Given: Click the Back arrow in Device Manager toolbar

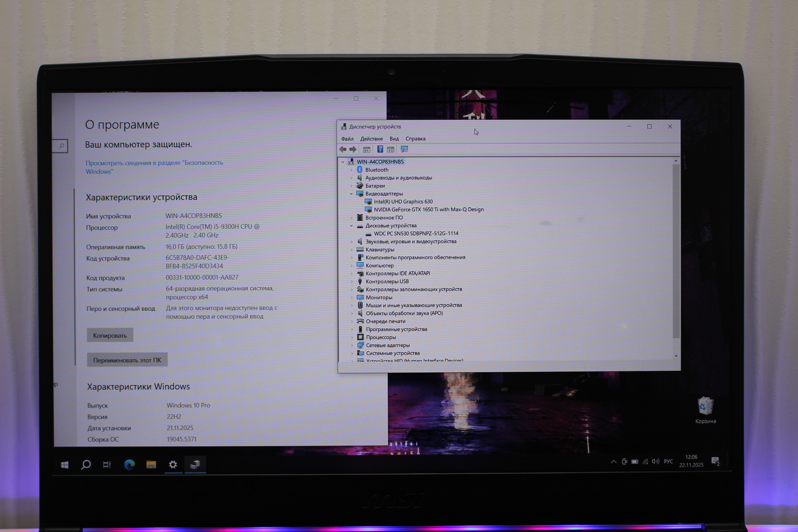Looking at the screenshot, I should tap(343, 149).
